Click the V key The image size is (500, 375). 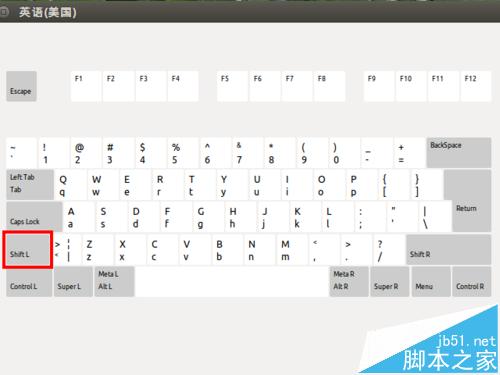(195, 249)
